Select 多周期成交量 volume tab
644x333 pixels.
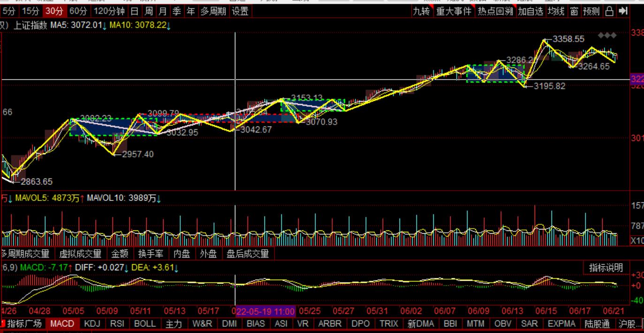[x=25, y=254]
